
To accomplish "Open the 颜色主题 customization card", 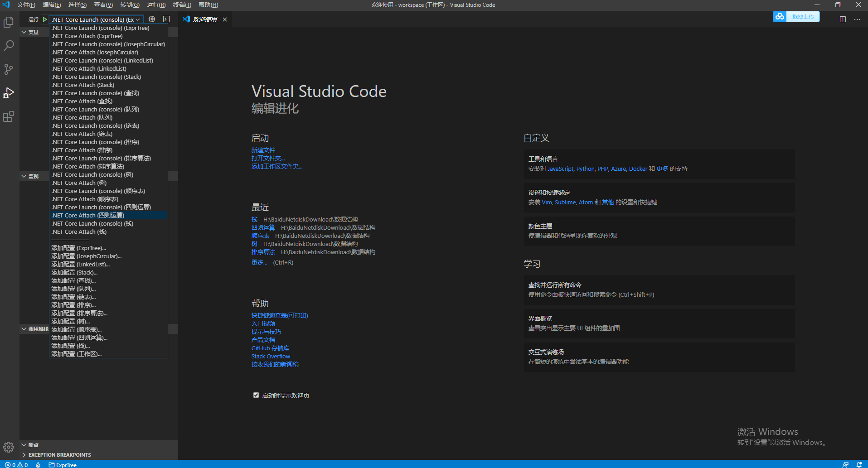I will pyautogui.click(x=659, y=231).
